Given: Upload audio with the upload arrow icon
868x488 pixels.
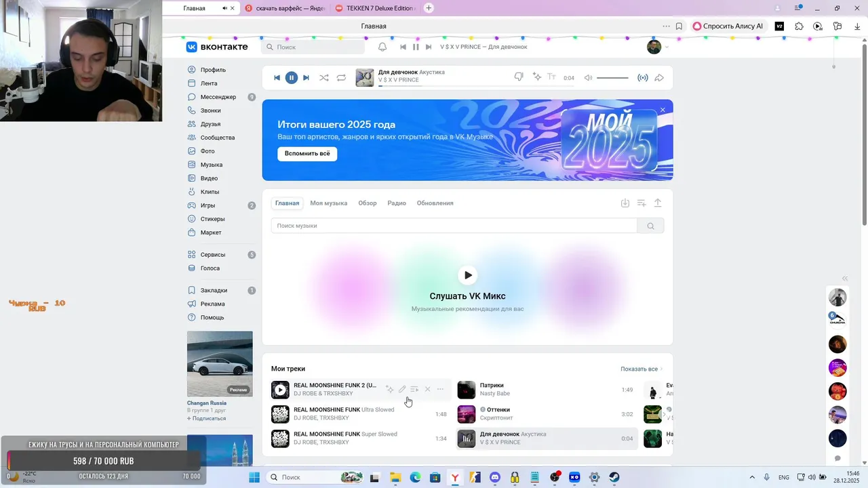Looking at the screenshot, I should (x=658, y=203).
